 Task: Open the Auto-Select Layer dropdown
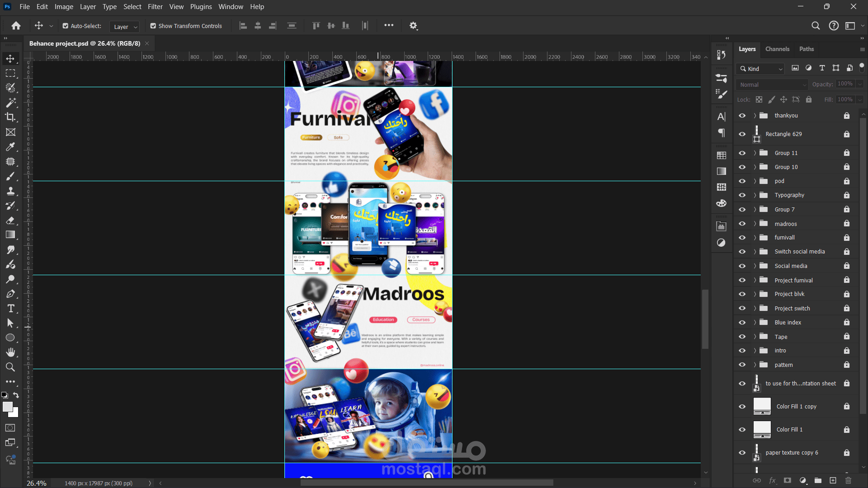click(x=124, y=27)
